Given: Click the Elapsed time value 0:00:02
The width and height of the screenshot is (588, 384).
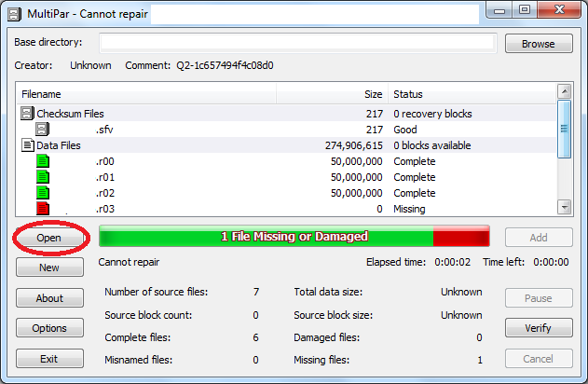Looking at the screenshot, I should (x=452, y=262).
